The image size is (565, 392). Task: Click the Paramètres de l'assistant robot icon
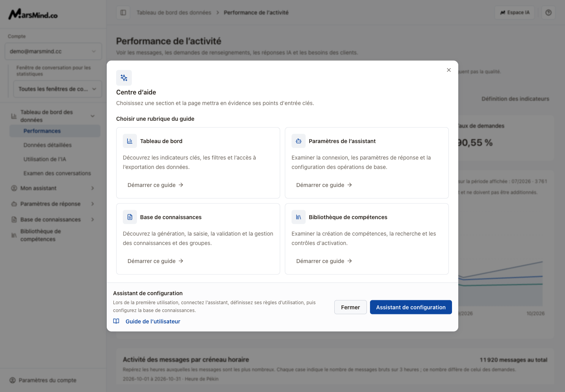(x=299, y=141)
